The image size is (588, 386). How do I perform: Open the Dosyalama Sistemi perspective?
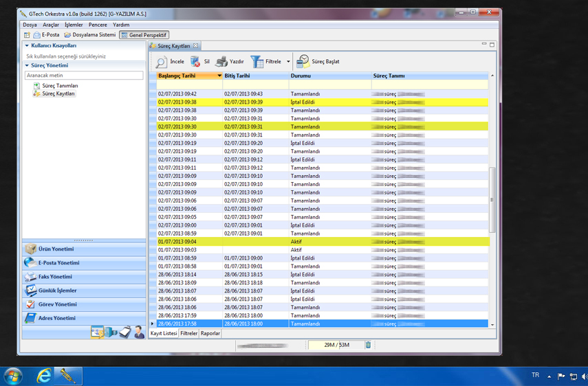coord(90,35)
